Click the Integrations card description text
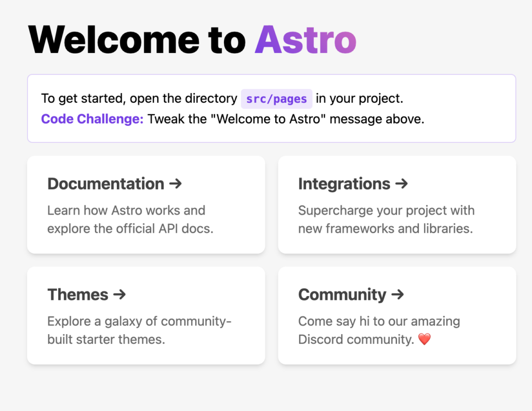Viewport: 532px width, 411px height. point(387,219)
